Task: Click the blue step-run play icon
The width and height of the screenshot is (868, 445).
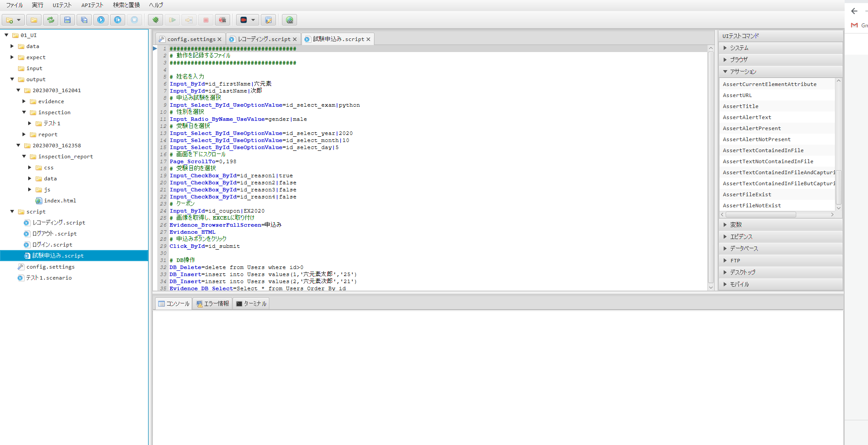Action: click(118, 20)
